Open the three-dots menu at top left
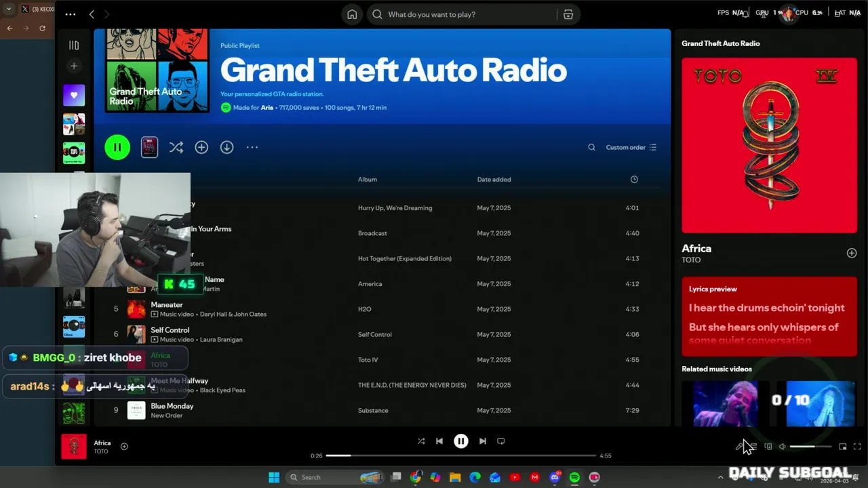 click(71, 14)
